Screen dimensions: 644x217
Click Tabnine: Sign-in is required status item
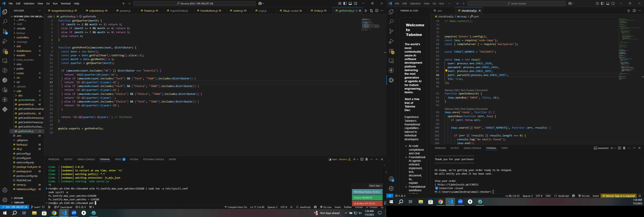point(618,196)
